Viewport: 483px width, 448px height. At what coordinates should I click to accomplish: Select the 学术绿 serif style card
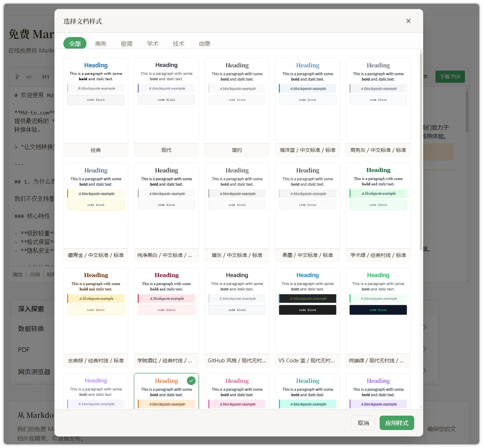(378, 212)
